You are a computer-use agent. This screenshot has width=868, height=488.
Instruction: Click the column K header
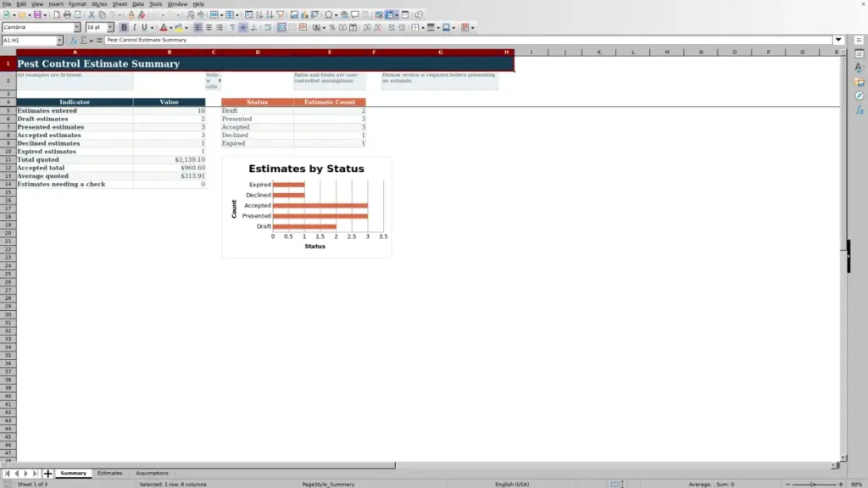click(599, 52)
